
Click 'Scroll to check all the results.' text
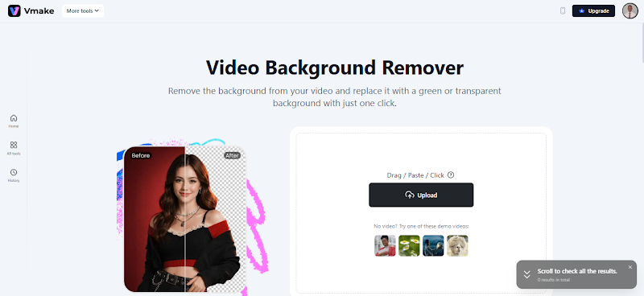(577, 271)
